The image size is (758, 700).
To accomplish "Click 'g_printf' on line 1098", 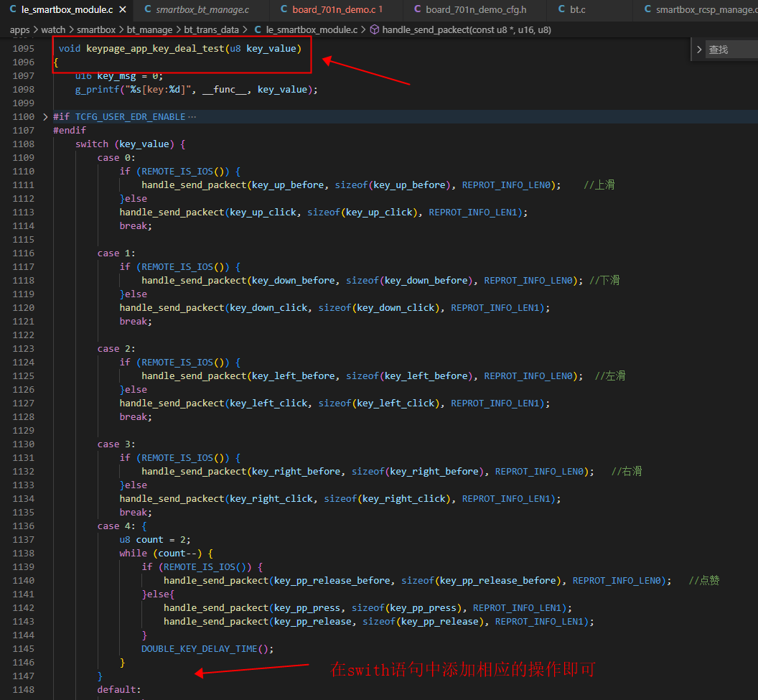I will (x=97, y=90).
